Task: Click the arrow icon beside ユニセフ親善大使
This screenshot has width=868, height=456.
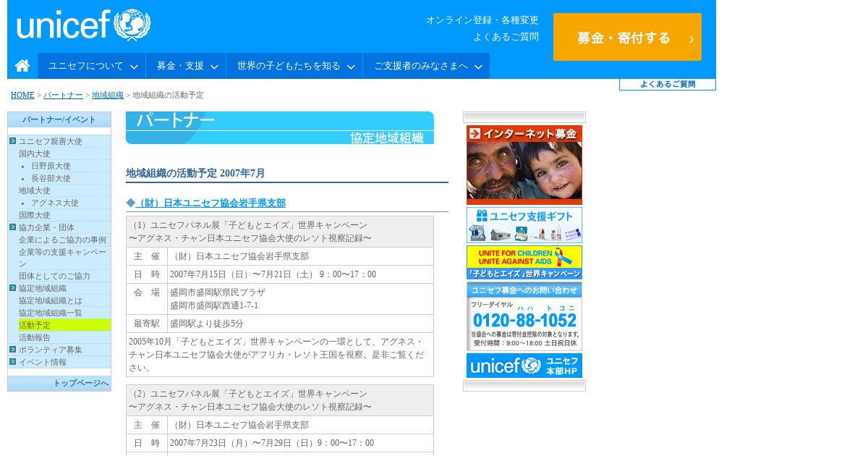Action: (x=12, y=140)
